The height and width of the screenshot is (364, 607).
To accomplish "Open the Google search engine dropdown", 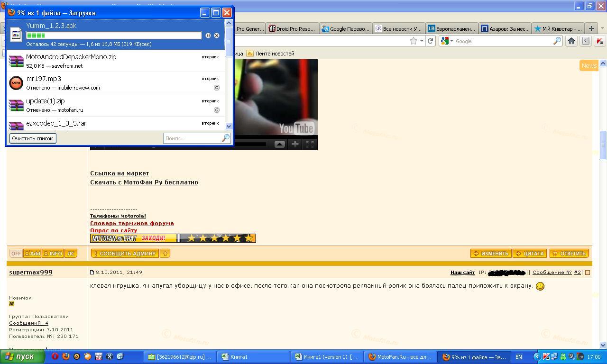I will click(451, 41).
